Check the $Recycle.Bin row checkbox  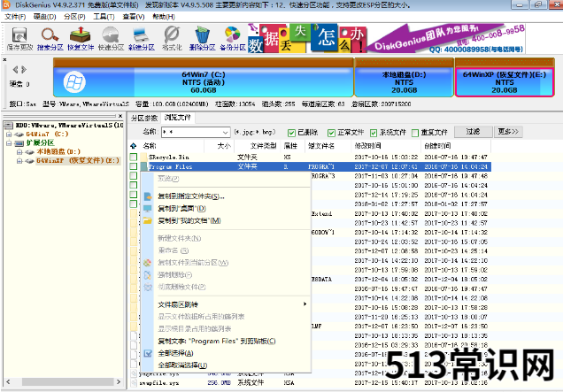(x=134, y=157)
